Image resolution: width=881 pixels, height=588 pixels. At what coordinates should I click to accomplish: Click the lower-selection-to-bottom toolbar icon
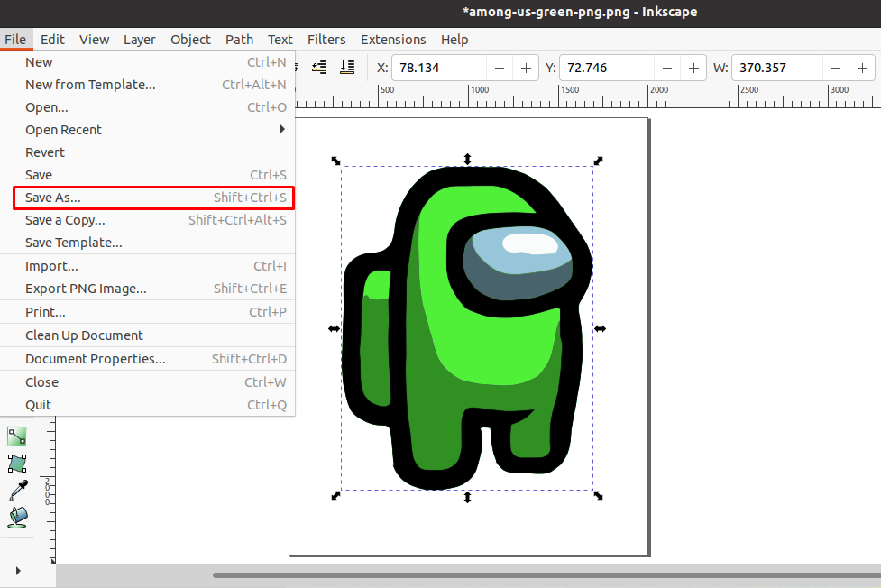[347, 67]
